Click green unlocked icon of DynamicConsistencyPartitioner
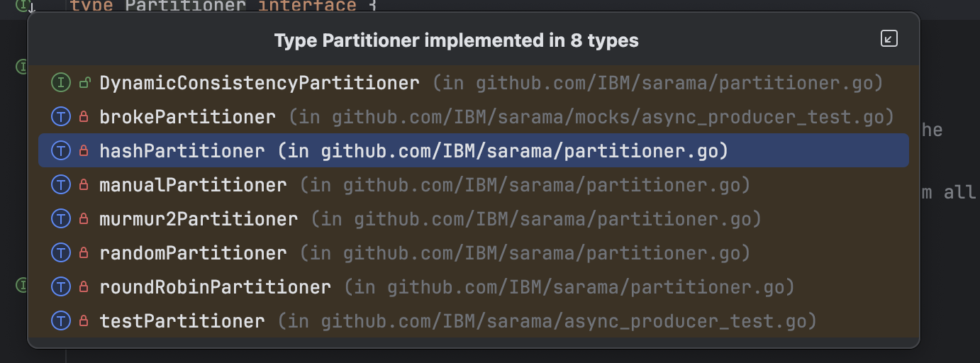Screen dimensions: 980x363 tap(84, 83)
